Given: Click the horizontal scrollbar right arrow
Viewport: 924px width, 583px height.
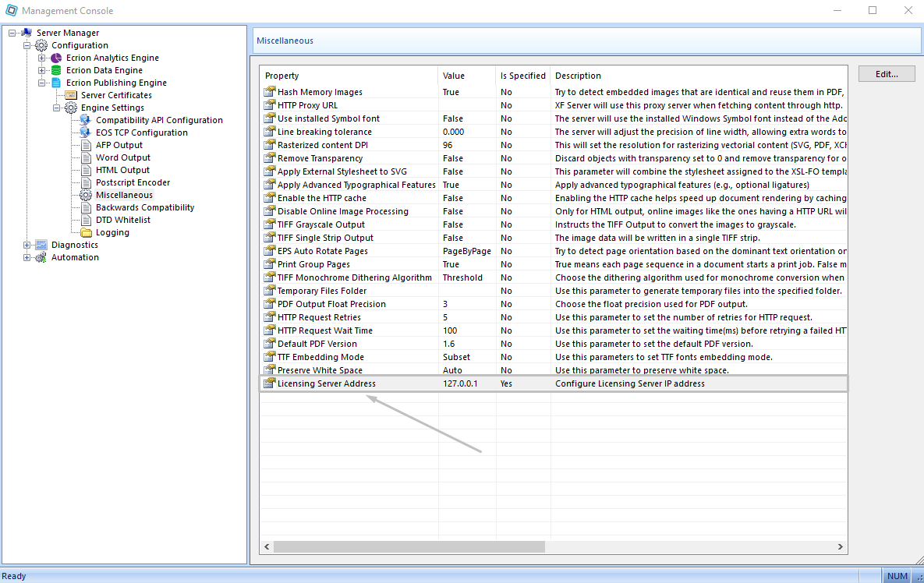Looking at the screenshot, I should pos(841,546).
